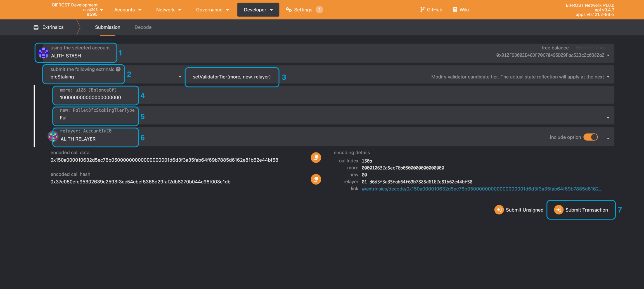The image size is (644, 289).
Task: Open the Developer menu
Action: (x=258, y=9)
